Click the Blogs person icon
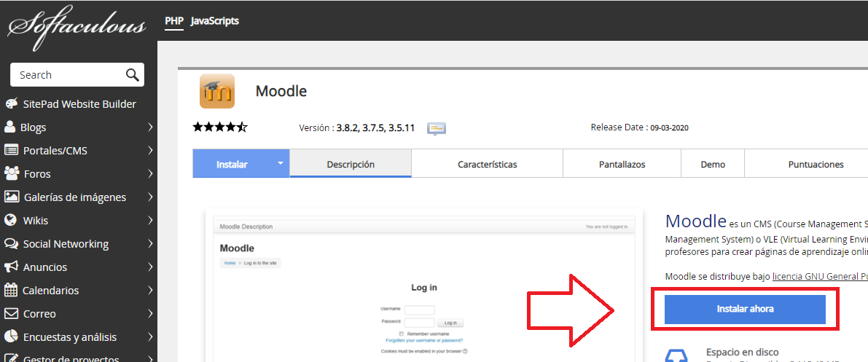Image resolution: width=868 pixels, height=362 pixels. coord(10,127)
